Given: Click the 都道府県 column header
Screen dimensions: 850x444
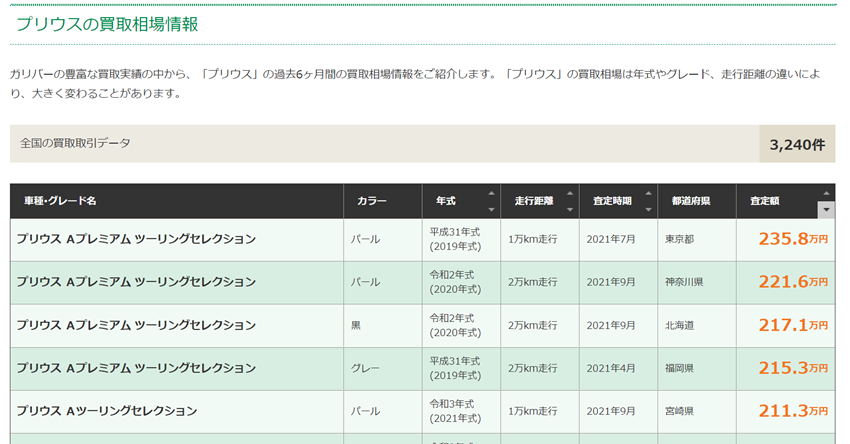Looking at the screenshot, I should coord(690,201).
